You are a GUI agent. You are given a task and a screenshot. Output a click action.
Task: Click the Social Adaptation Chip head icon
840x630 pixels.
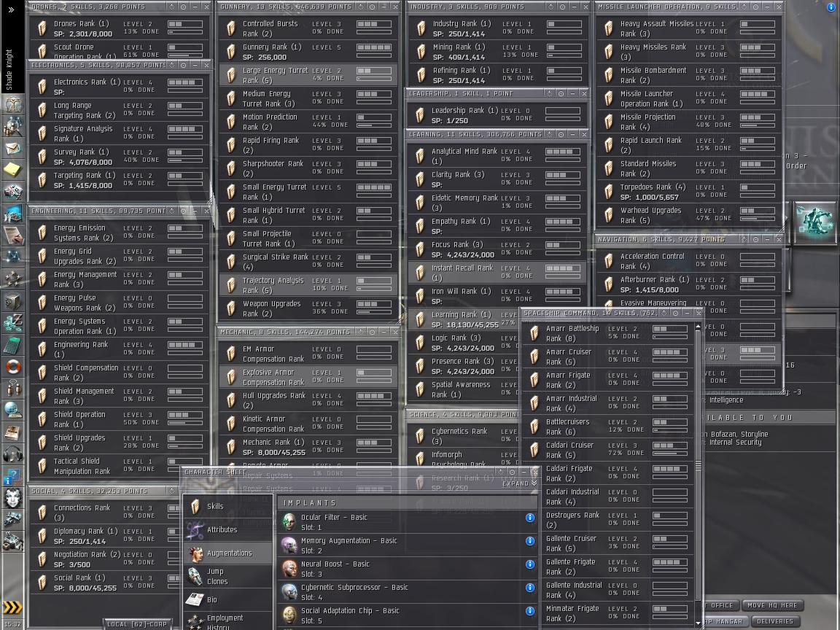[x=289, y=615]
